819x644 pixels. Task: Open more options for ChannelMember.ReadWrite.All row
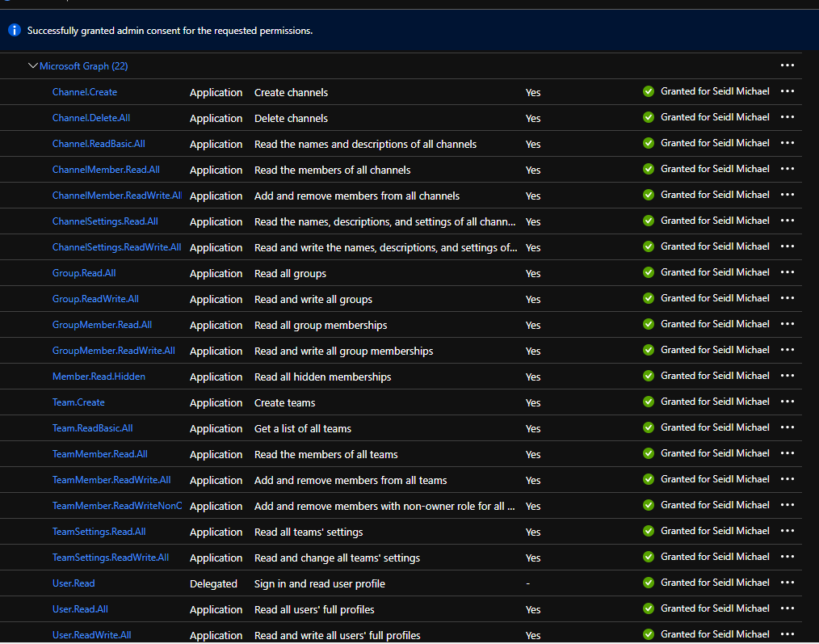[787, 195]
